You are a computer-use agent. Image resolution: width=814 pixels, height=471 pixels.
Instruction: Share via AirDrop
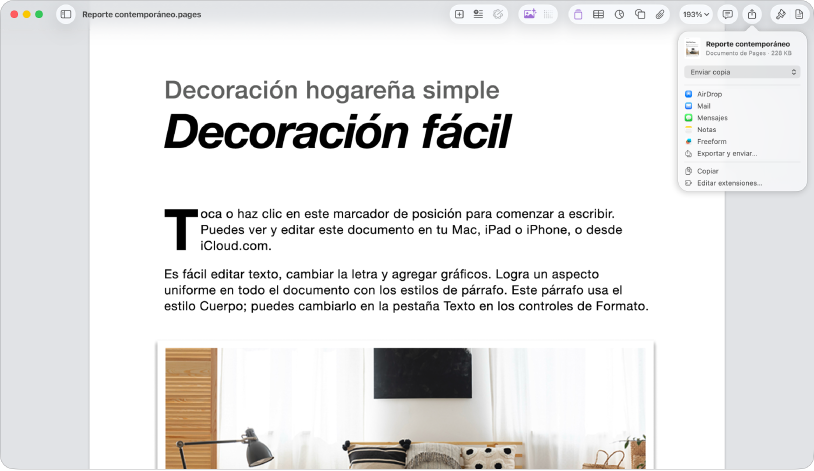742,94
